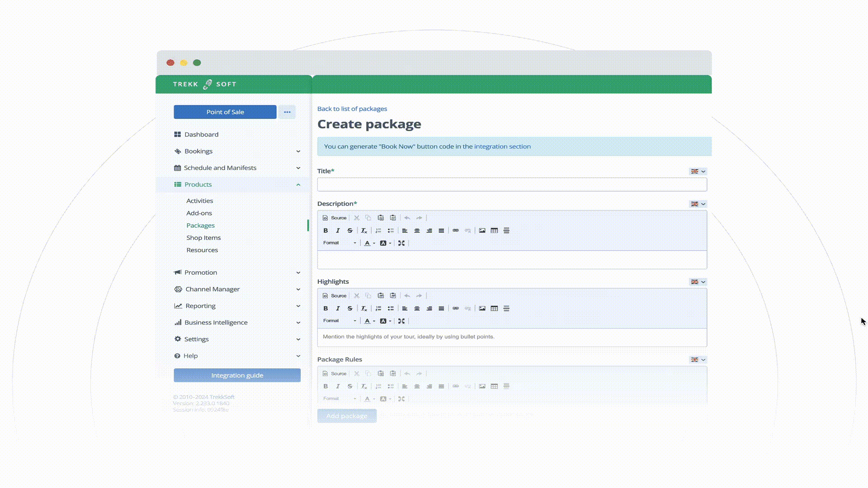Open Format dropdown in Description editor
This screenshot has width=868, height=488.
pos(340,243)
